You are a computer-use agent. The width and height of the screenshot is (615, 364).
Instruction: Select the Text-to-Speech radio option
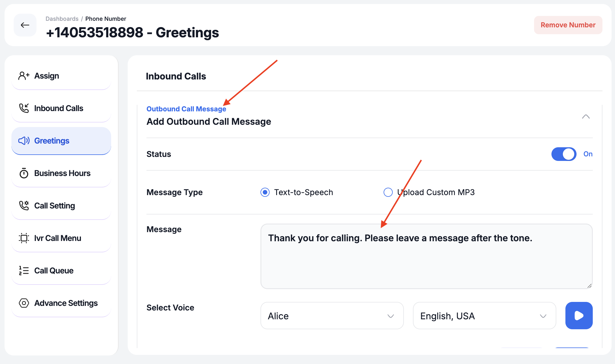point(265,193)
